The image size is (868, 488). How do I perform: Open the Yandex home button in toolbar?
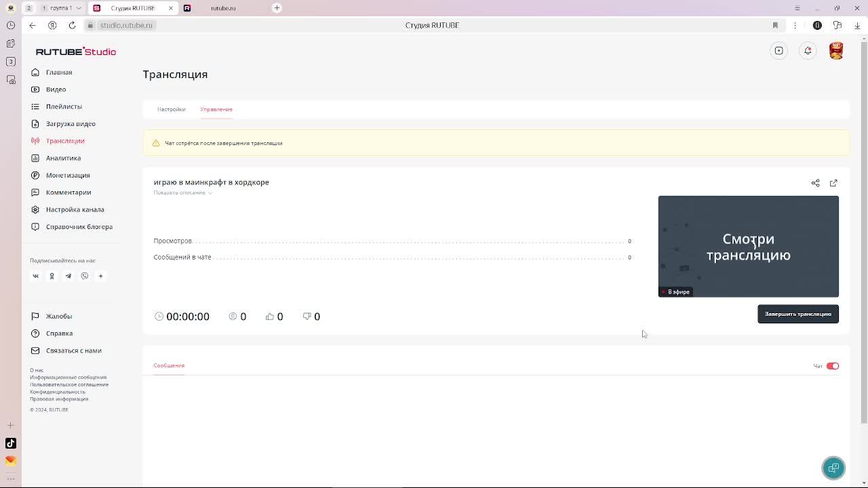52,25
